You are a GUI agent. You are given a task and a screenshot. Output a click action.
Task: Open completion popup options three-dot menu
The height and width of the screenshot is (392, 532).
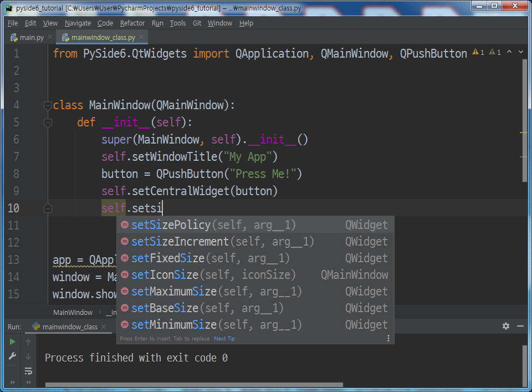(388, 338)
